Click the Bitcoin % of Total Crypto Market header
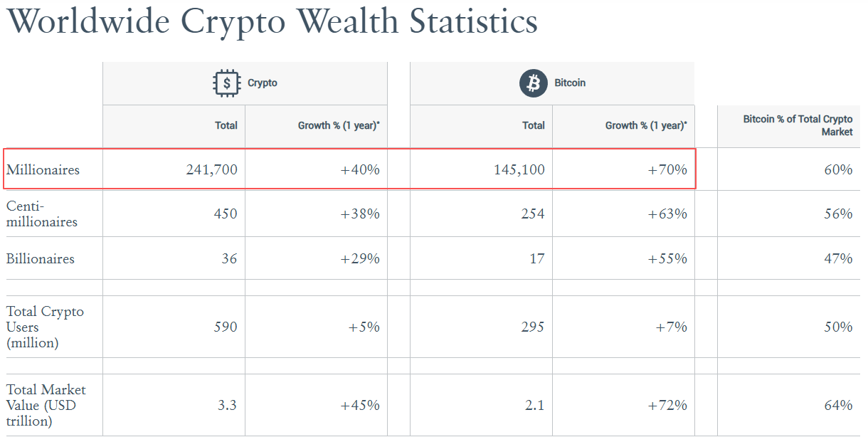868x437 pixels. pos(798,125)
